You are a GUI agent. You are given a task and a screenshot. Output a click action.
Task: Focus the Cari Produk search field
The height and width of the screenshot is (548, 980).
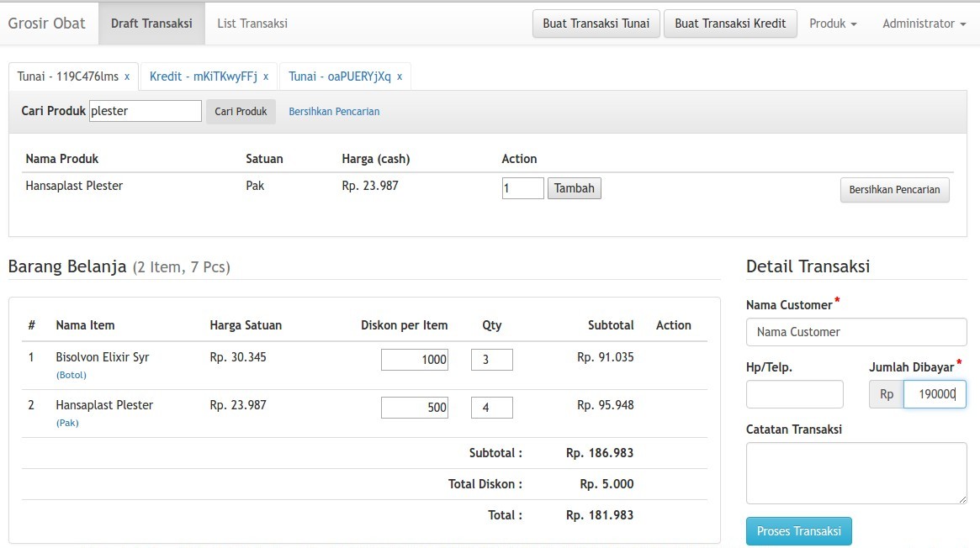(x=145, y=111)
